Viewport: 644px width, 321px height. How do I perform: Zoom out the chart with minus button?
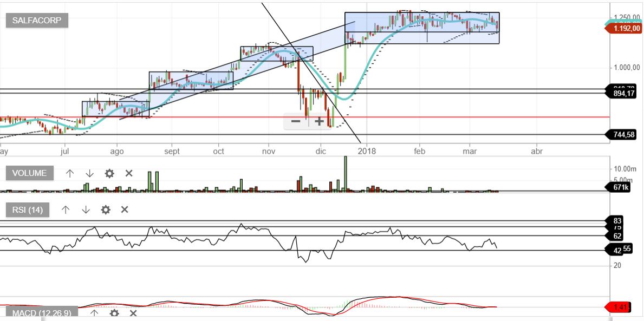click(x=296, y=121)
